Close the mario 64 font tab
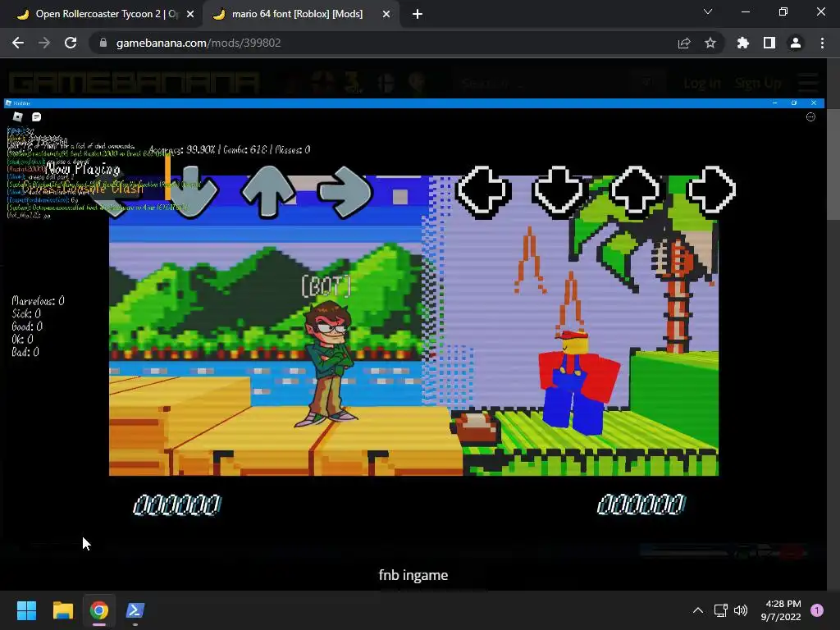 click(x=386, y=14)
